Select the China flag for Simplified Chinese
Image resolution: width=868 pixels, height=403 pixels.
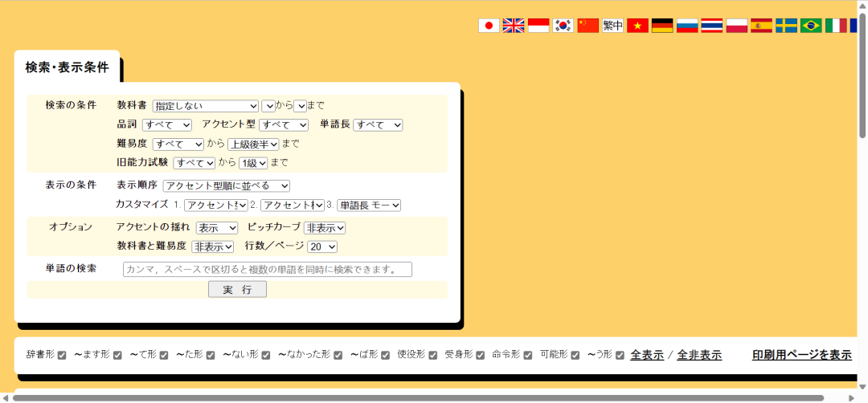(x=588, y=26)
